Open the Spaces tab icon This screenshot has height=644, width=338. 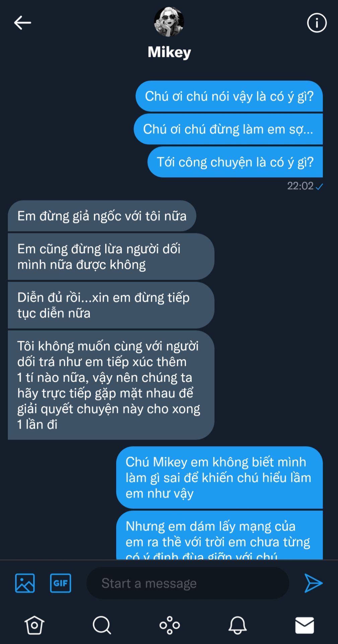[x=170, y=625]
